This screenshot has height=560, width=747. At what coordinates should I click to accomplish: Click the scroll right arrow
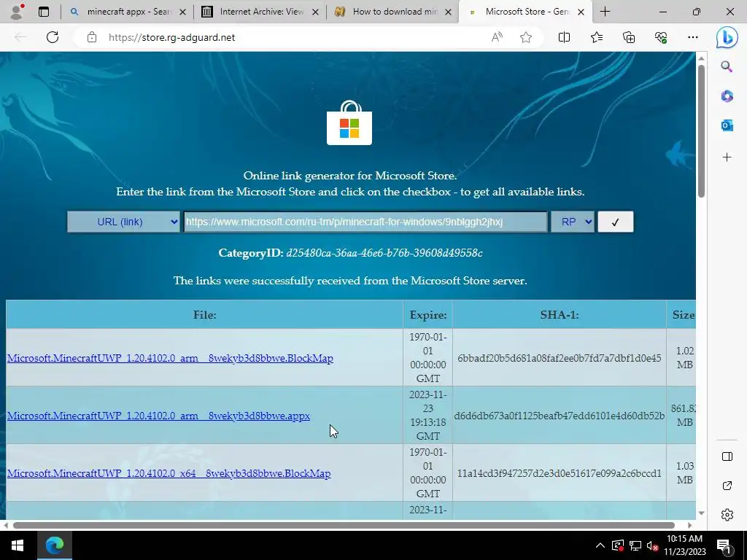690,525
